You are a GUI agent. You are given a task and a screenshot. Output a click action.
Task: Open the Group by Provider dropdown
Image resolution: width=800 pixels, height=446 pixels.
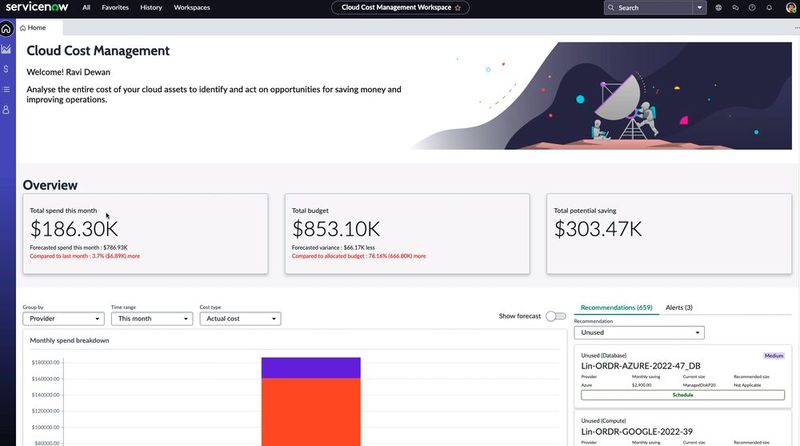coord(63,318)
